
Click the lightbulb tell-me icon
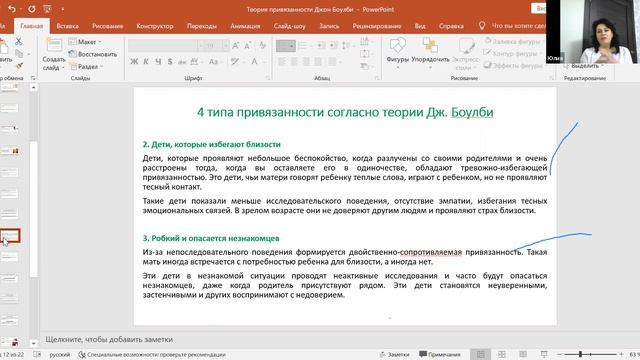pyautogui.click(x=482, y=26)
